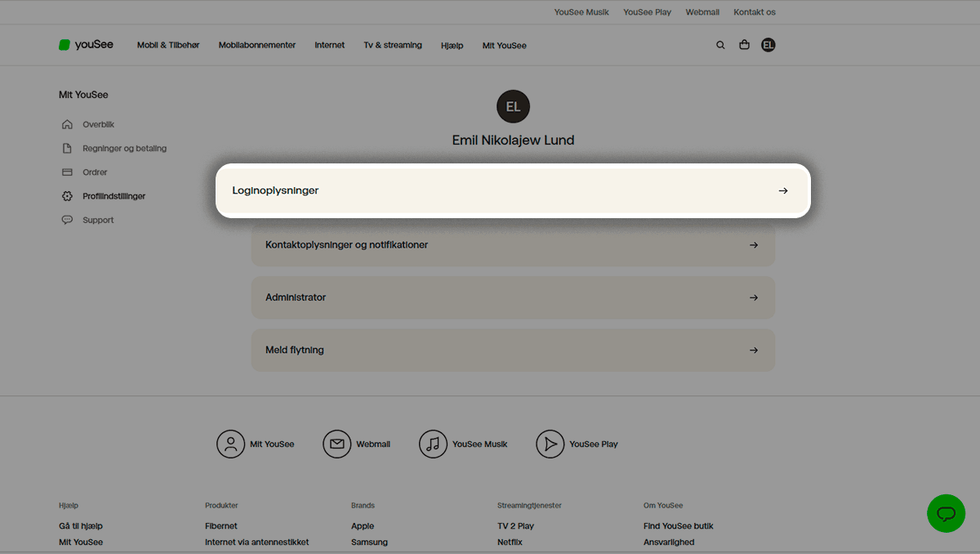
Task: Click YouSee Play label in quick links
Action: point(594,445)
